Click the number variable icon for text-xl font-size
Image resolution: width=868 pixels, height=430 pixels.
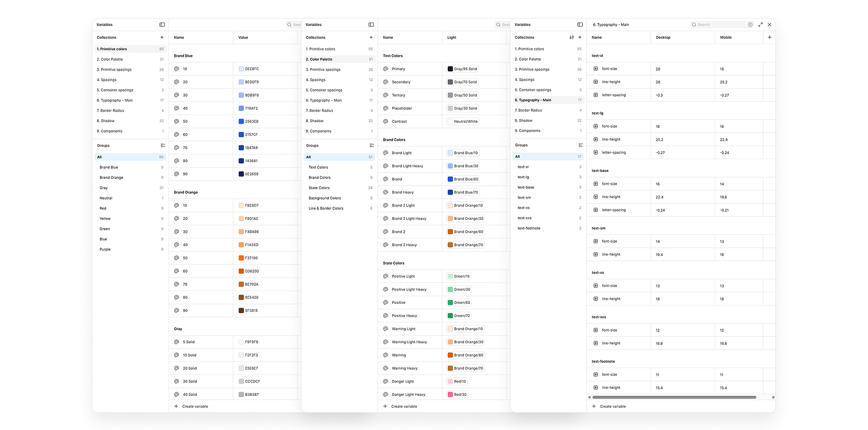click(x=595, y=69)
